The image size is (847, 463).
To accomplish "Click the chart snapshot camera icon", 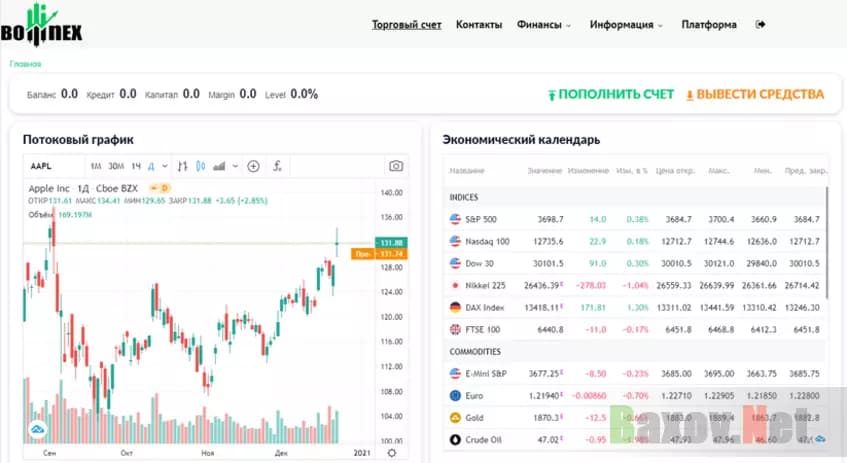I will (396, 166).
